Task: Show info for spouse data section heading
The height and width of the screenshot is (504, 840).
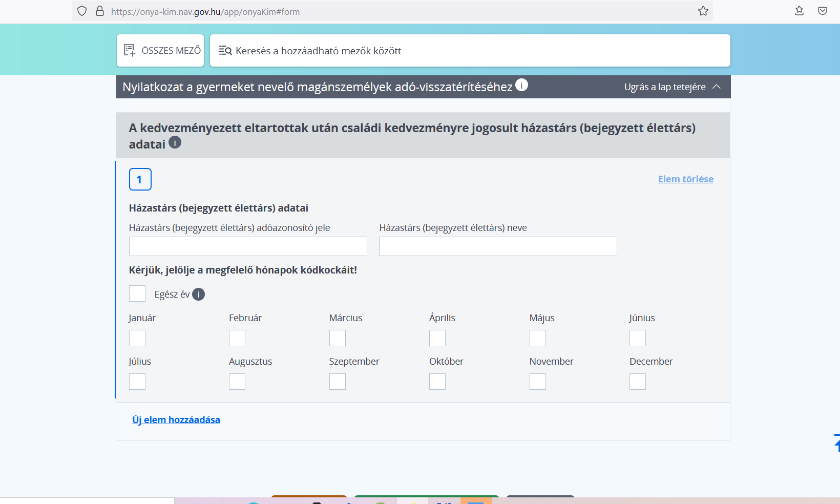Action: 175,143
